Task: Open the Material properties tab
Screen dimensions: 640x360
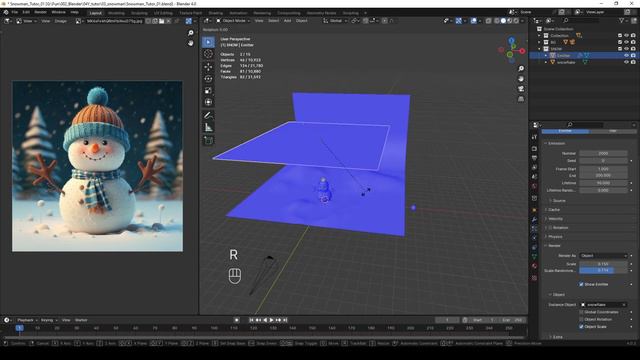Action: click(534, 266)
